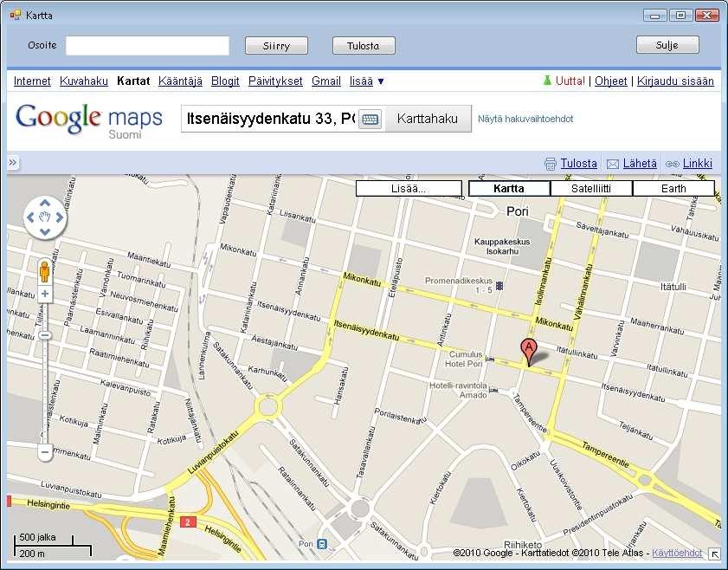Click the hand icon in the pan control

pyautogui.click(x=45, y=217)
